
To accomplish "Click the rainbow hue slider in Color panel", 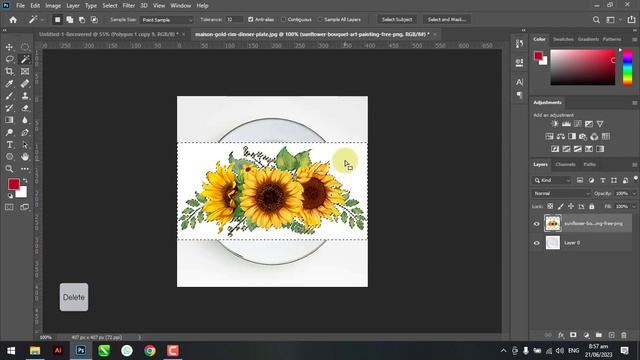I will [x=627, y=67].
